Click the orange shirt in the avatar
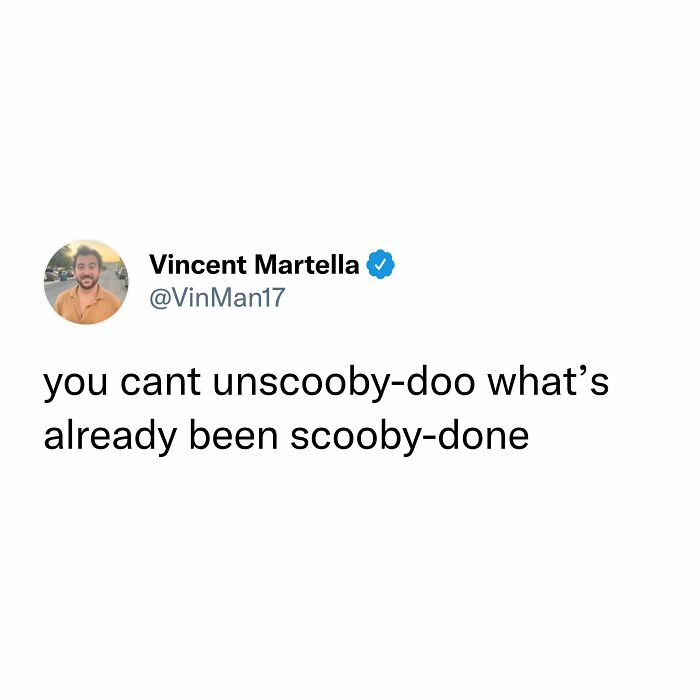This screenshot has height=700, width=700. (x=87, y=306)
